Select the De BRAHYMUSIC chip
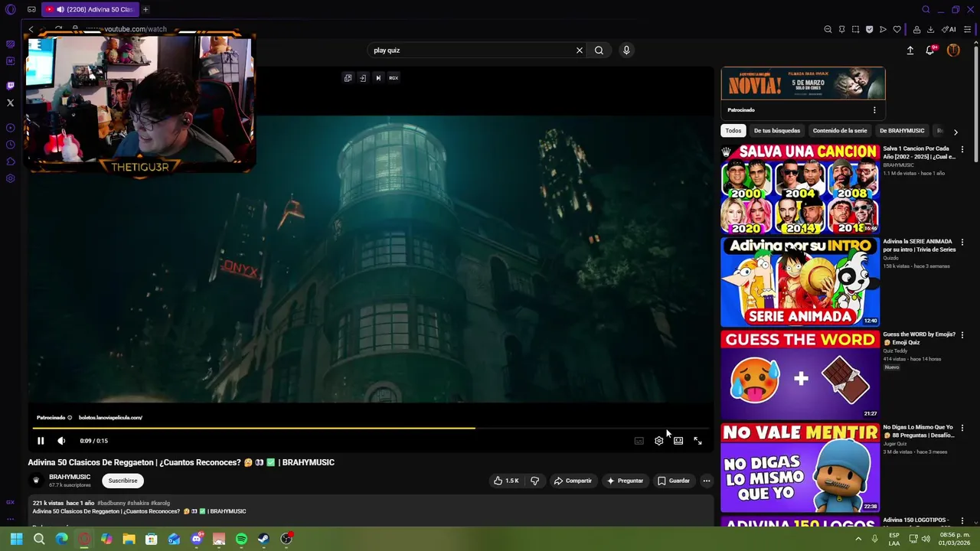Image resolution: width=980 pixels, height=551 pixels. tap(902, 131)
